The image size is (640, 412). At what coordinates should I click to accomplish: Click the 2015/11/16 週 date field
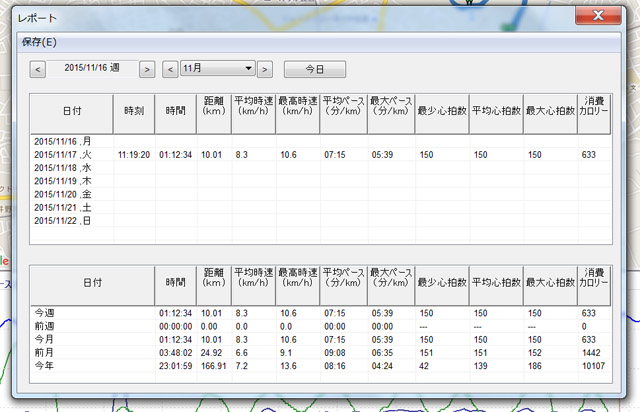click(x=92, y=69)
